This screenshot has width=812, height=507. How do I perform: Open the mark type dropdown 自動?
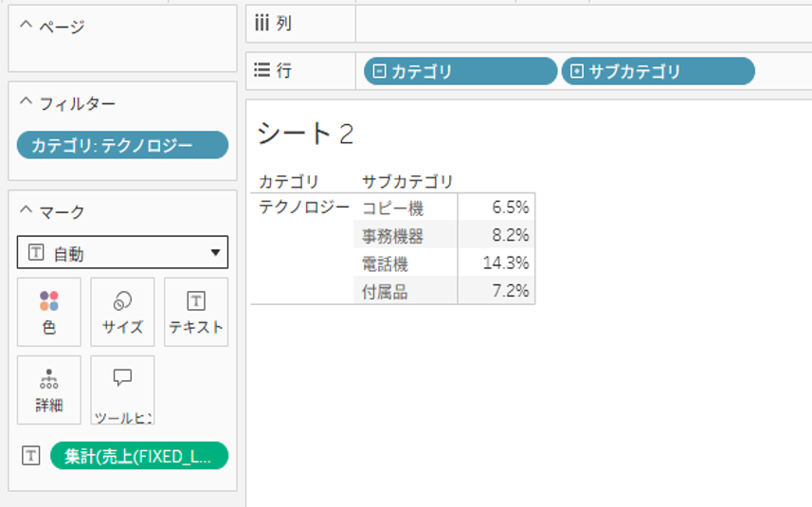point(122,253)
